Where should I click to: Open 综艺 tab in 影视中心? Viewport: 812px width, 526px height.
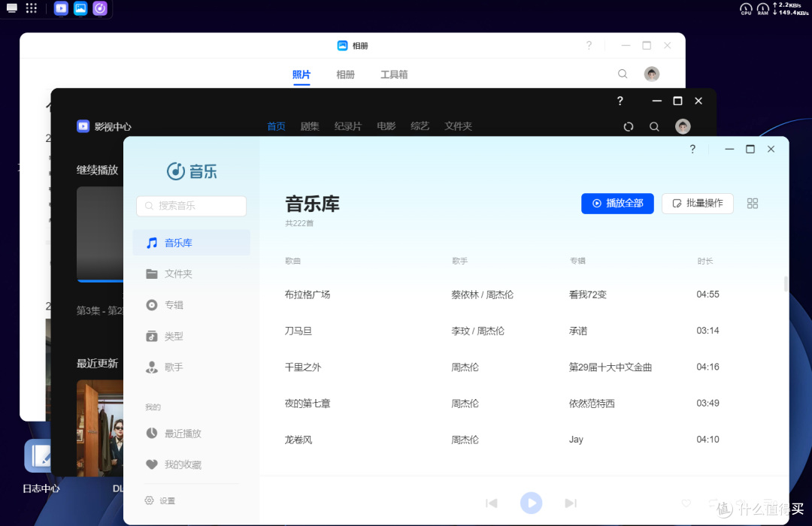point(420,126)
